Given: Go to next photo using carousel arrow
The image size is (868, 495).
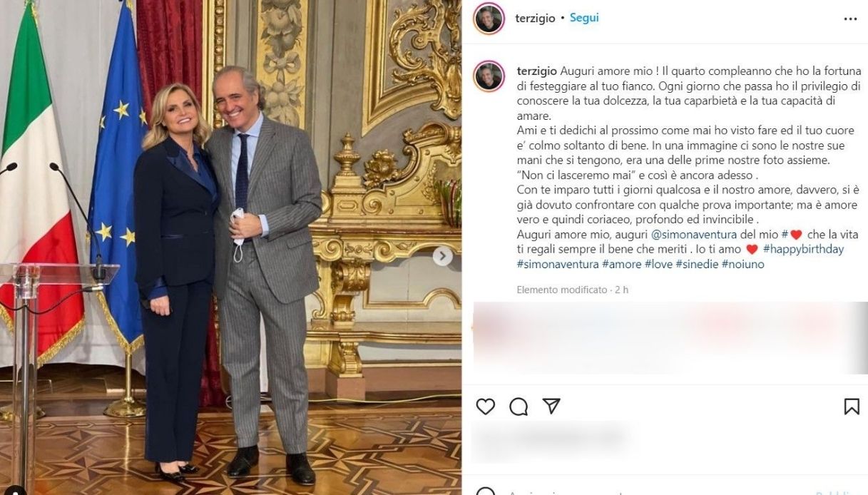Looking at the screenshot, I should coord(442,256).
